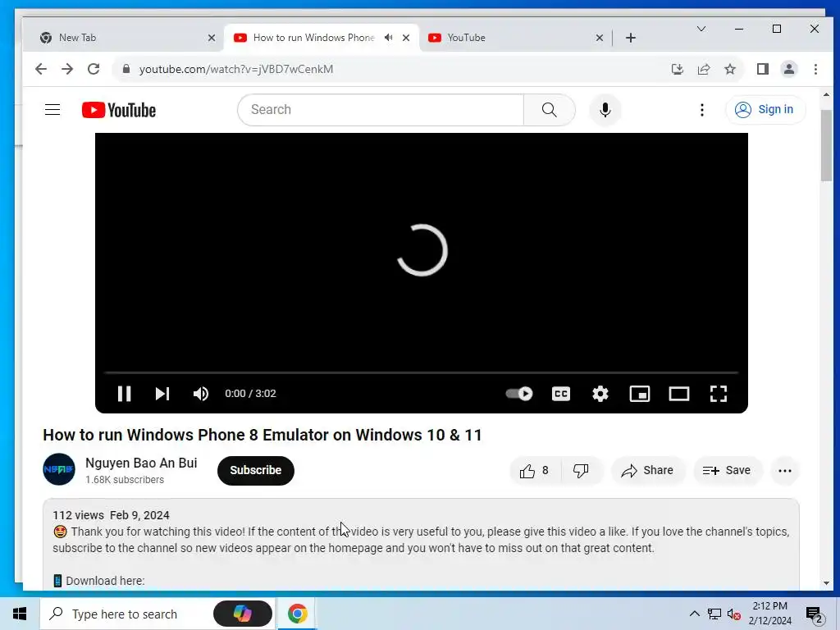This screenshot has height=630, width=840.
Task: Close the How to run Windows Phone tab
Action: pos(406,38)
